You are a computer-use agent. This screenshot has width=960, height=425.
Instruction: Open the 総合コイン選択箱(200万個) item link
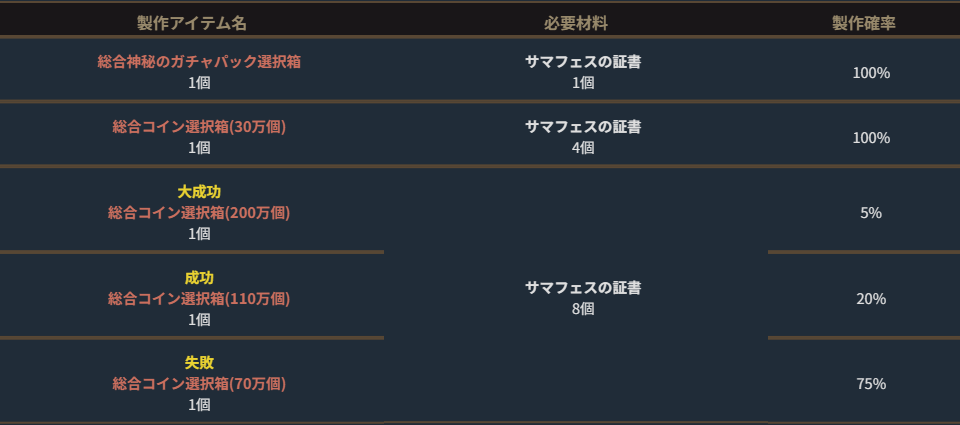(199, 213)
